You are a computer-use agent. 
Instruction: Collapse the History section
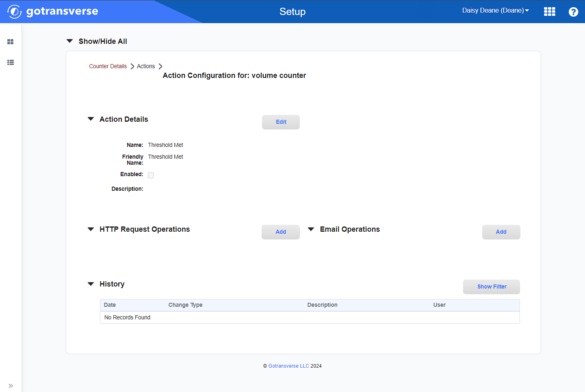click(x=91, y=284)
